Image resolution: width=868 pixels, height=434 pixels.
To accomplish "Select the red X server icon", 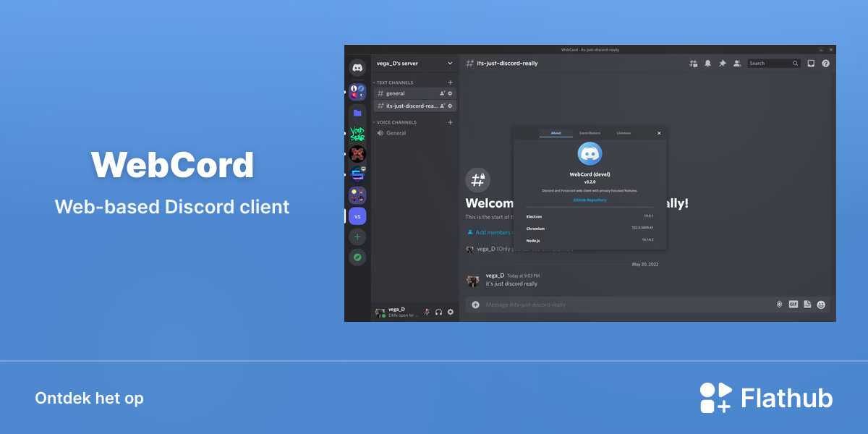I will 357,154.
